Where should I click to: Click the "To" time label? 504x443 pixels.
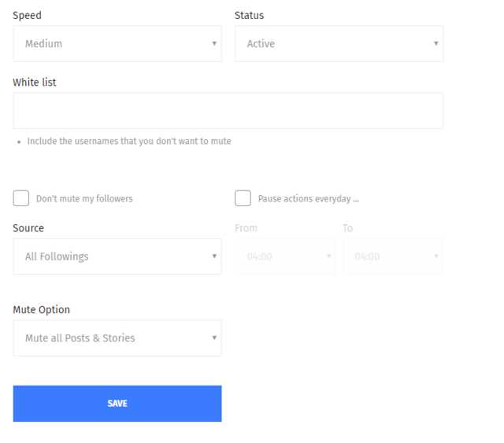(x=348, y=228)
